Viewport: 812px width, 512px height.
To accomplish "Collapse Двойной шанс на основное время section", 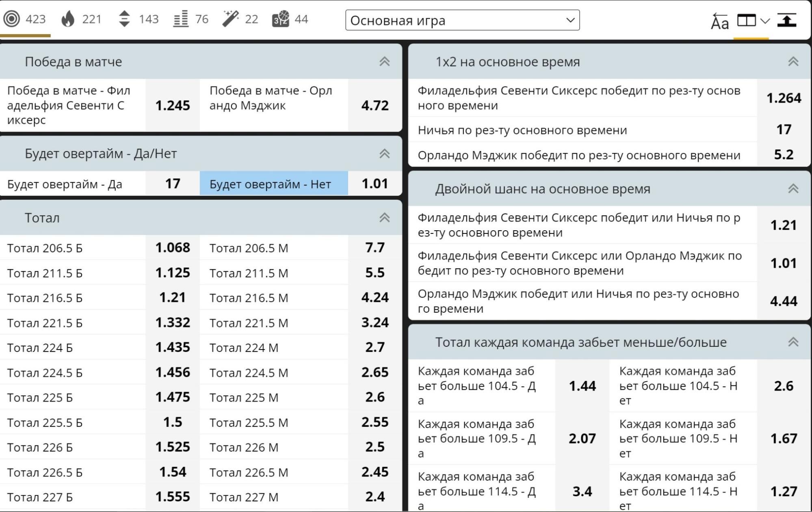I will click(x=793, y=189).
